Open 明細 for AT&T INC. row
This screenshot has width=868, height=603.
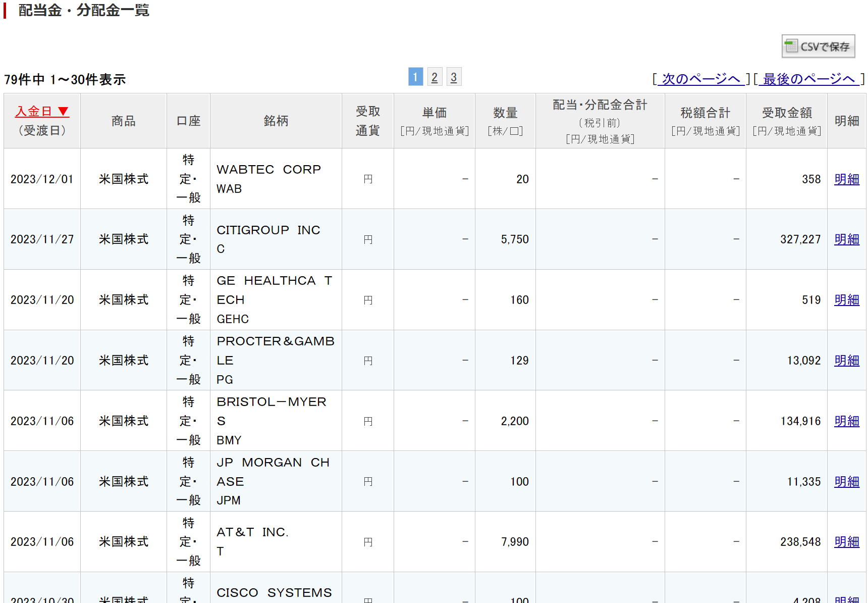point(846,542)
